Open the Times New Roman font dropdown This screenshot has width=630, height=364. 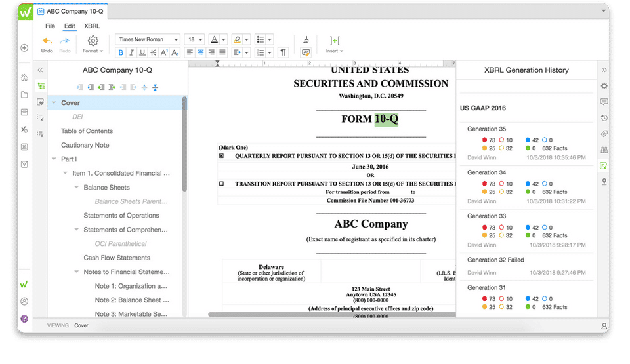[x=148, y=39]
